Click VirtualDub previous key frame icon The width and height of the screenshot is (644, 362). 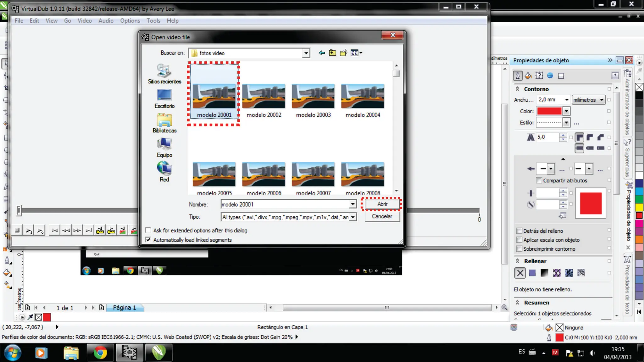(100, 231)
